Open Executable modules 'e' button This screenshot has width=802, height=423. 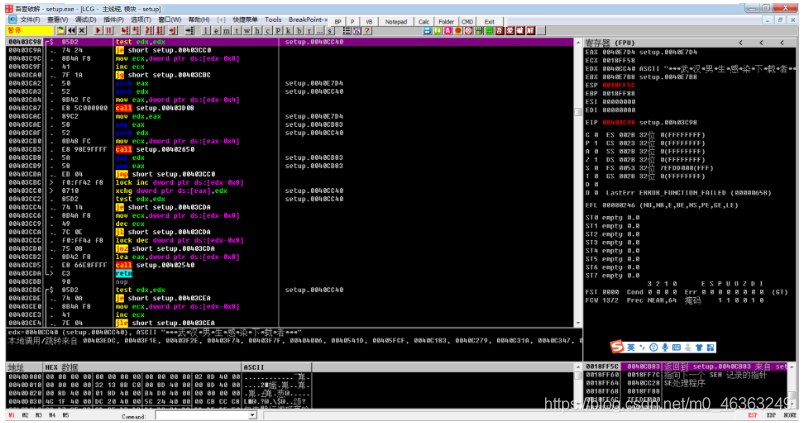point(216,31)
